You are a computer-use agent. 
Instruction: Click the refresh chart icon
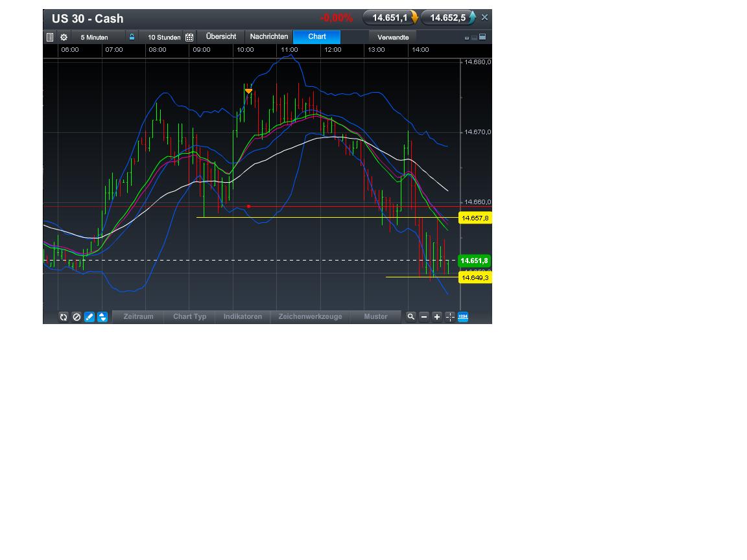coord(64,317)
